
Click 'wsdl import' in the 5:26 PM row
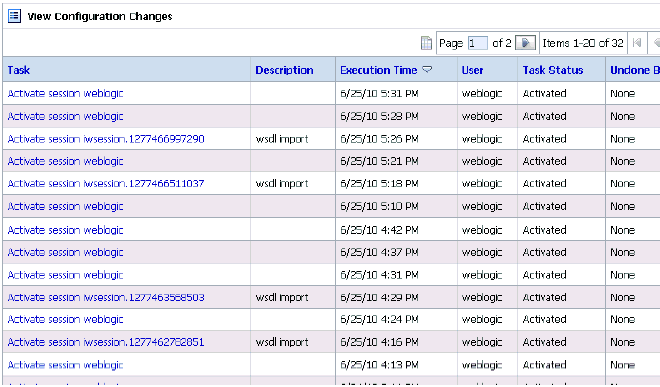pos(282,139)
